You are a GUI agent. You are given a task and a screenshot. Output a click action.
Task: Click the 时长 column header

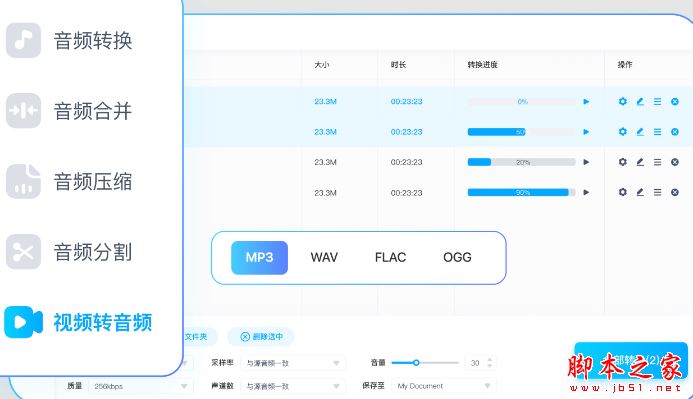coord(398,65)
